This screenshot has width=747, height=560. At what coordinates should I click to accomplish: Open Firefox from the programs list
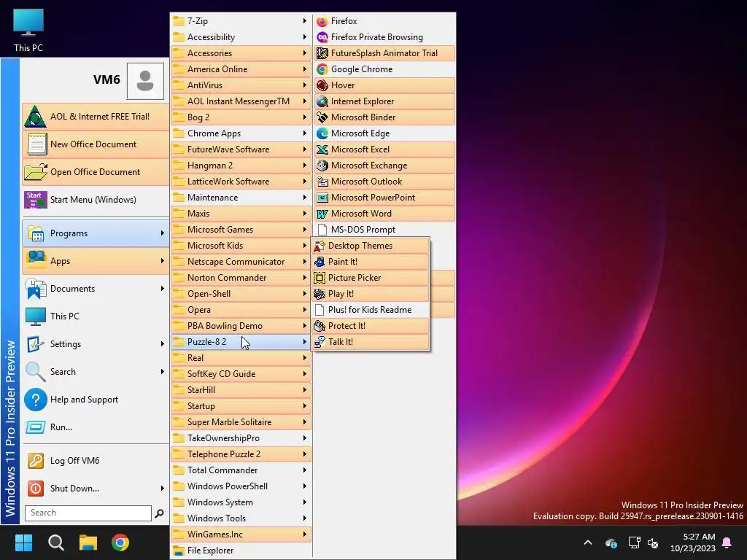tap(384, 21)
